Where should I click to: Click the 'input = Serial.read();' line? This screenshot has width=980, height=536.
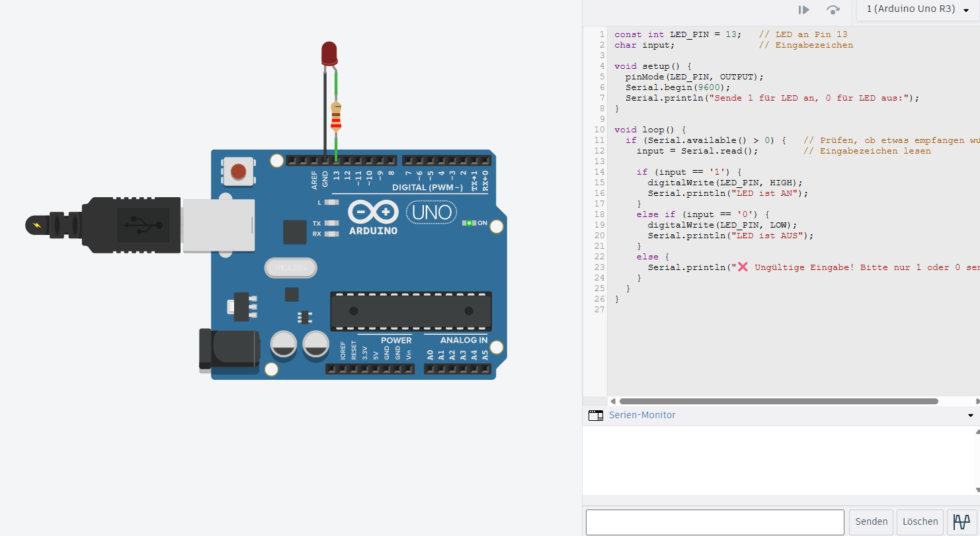click(697, 151)
